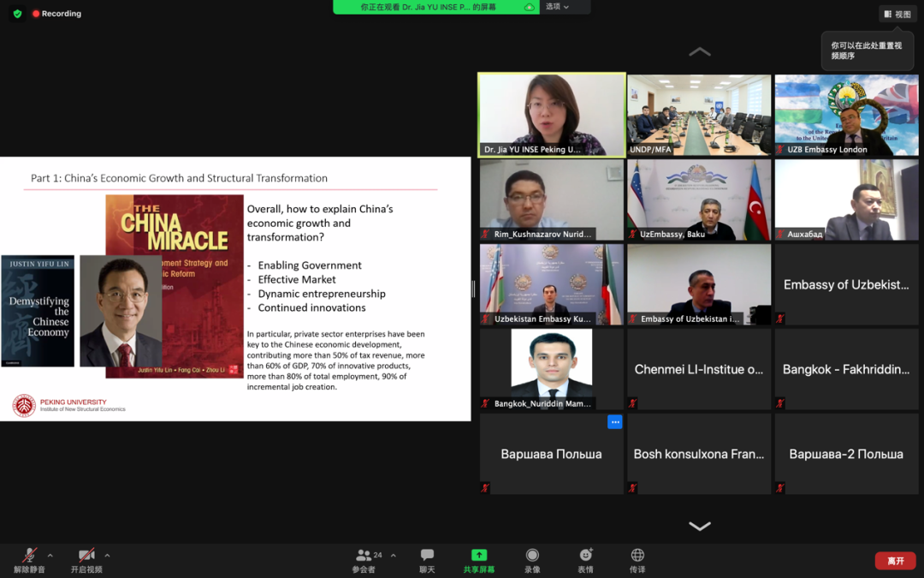Expand the caret next to participants
This screenshot has height=578, width=924.
click(x=393, y=555)
